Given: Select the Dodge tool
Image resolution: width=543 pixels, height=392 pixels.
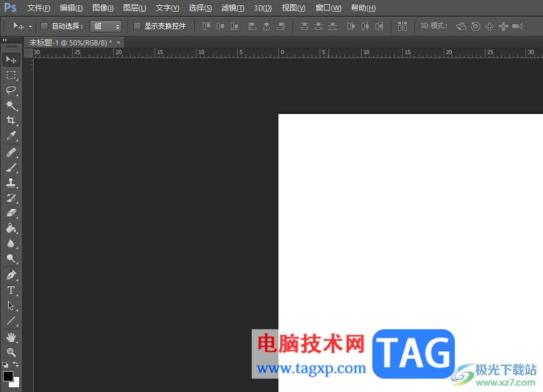Looking at the screenshot, I should click(11, 258).
